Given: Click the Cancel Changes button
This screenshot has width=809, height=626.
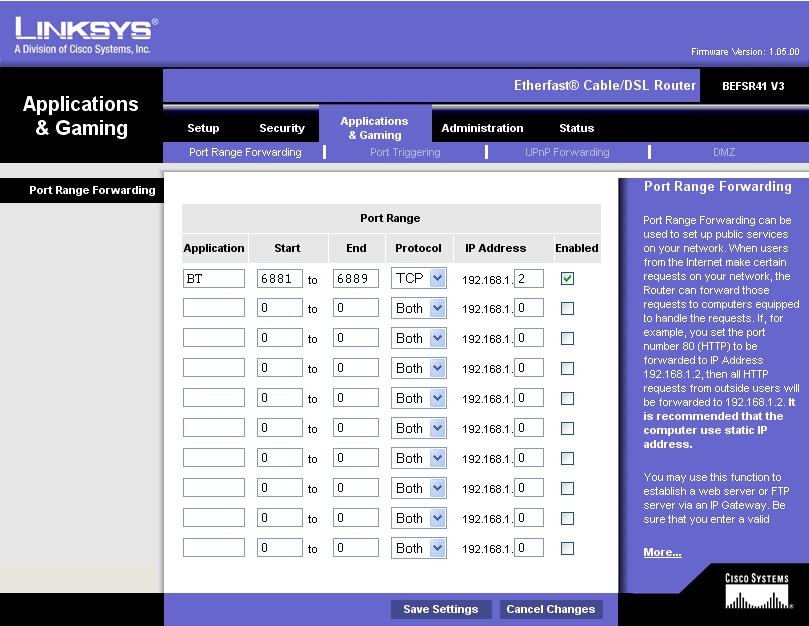Looking at the screenshot, I should coord(551,609).
